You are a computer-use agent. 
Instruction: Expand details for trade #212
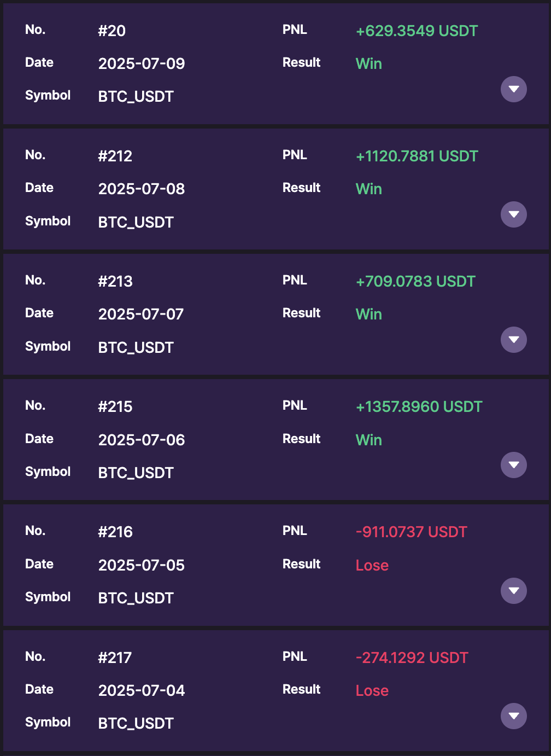click(x=514, y=214)
